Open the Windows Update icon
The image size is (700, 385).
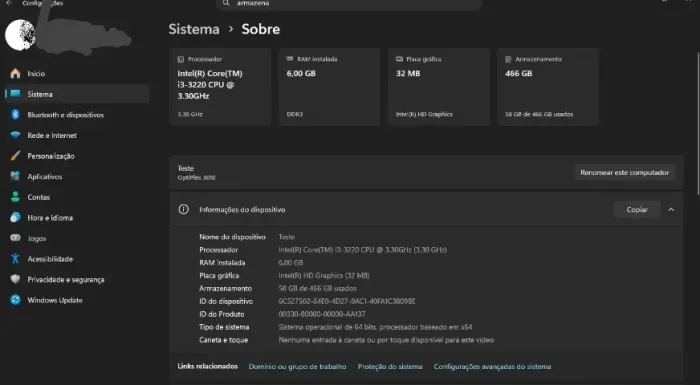click(x=16, y=300)
